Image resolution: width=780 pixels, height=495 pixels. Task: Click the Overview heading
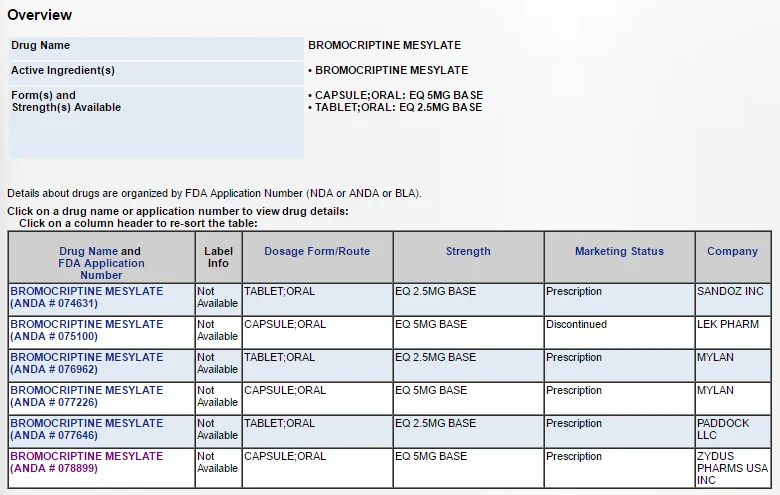click(x=39, y=15)
